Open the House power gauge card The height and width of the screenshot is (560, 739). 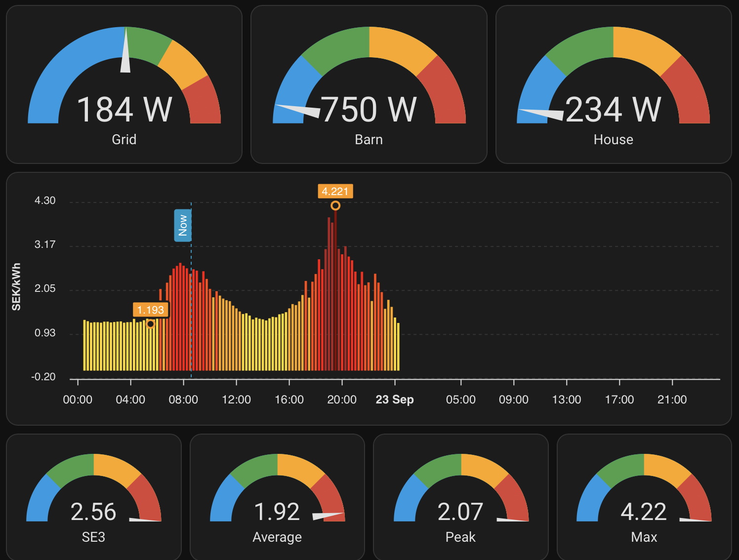point(614,84)
